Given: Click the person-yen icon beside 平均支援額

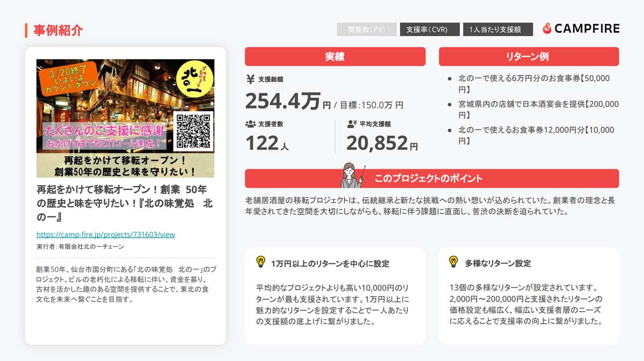Looking at the screenshot, I should [352, 124].
